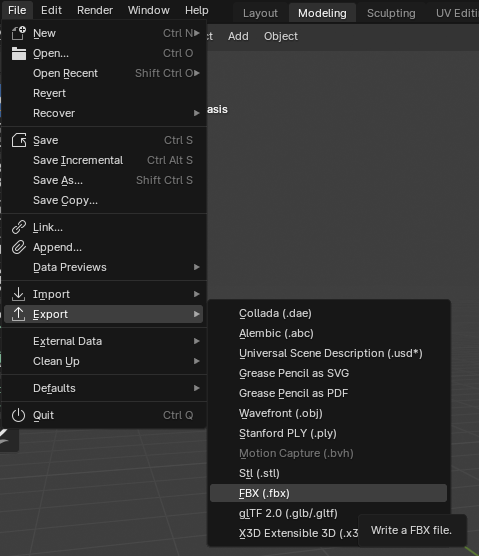The height and width of the screenshot is (556, 479).
Task: Export as FBX (.fbx)
Action: click(328, 493)
